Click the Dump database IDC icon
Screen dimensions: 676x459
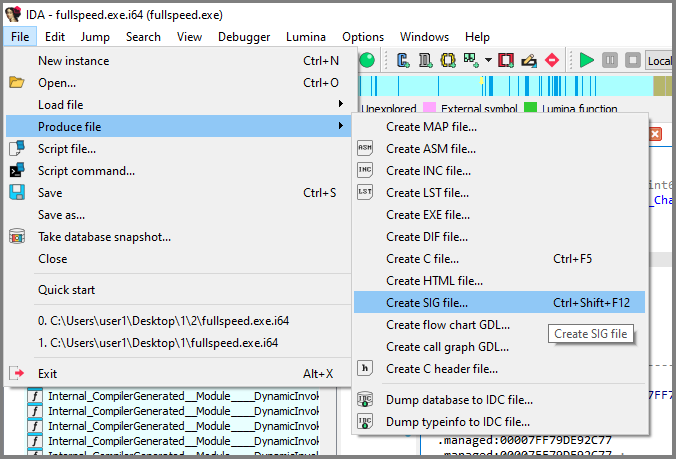pos(365,400)
